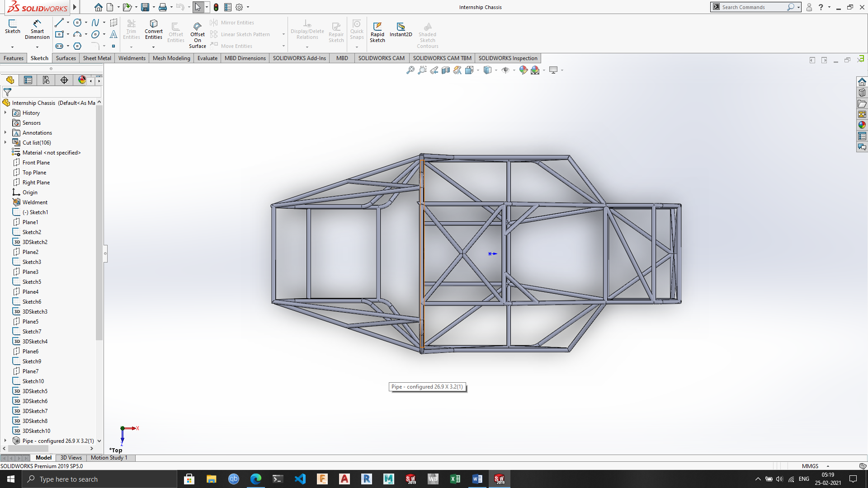Click the DisplayManager color ball tab
Image resolution: width=868 pixels, height=488 pixels.
click(x=82, y=80)
